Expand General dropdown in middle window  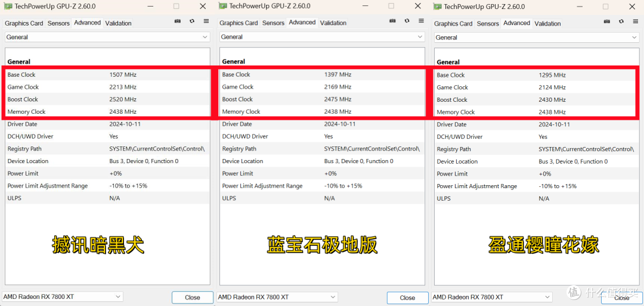point(322,36)
